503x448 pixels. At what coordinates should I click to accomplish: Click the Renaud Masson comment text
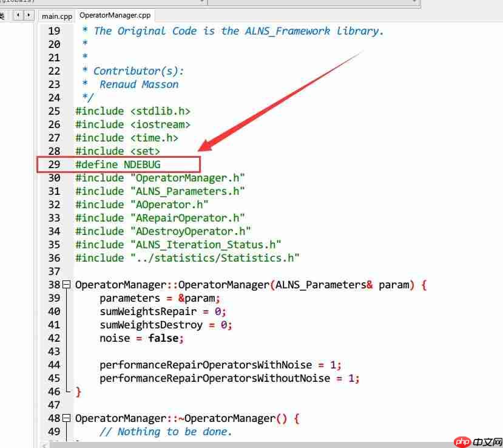click(139, 84)
